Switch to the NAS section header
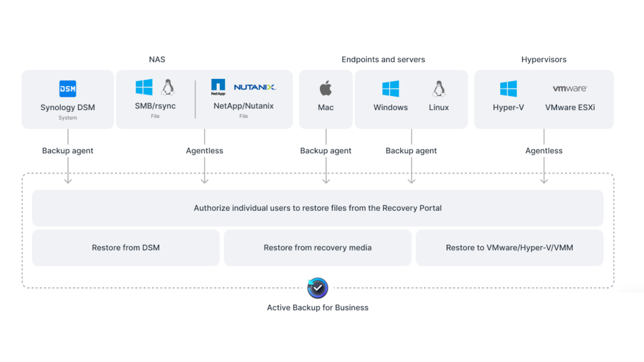The width and height of the screenshot is (644, 362). pyautogui.click(x=157, y=59)
